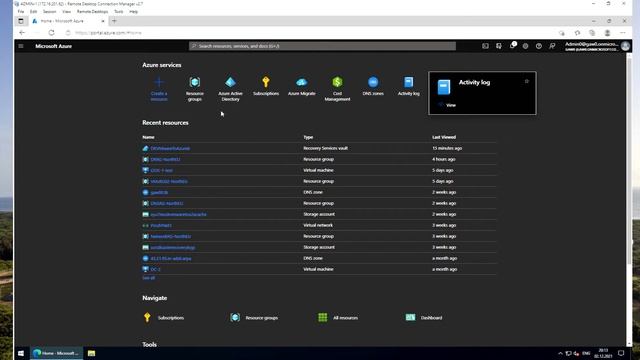Open the Tools menu
Image resolution: width=640 pixels, height=360 pixels.
[x=118, y=11]
